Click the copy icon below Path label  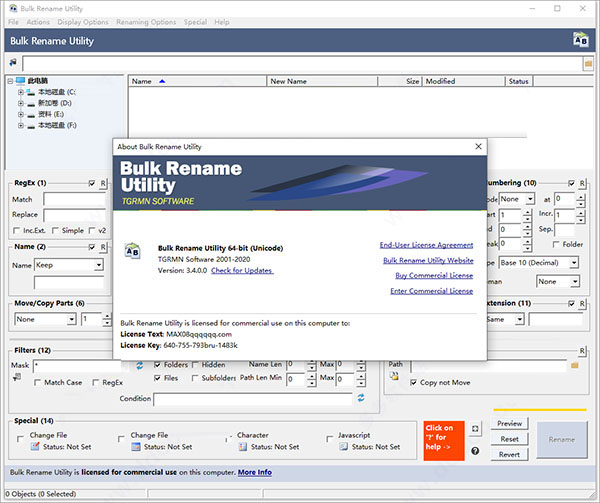coord(394,376)
